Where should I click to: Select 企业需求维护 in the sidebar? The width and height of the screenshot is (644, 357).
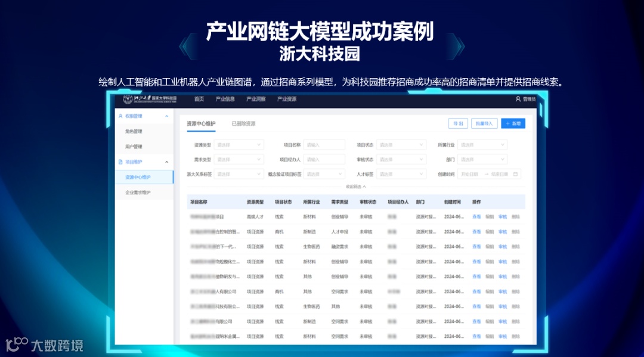pos(138,193)
